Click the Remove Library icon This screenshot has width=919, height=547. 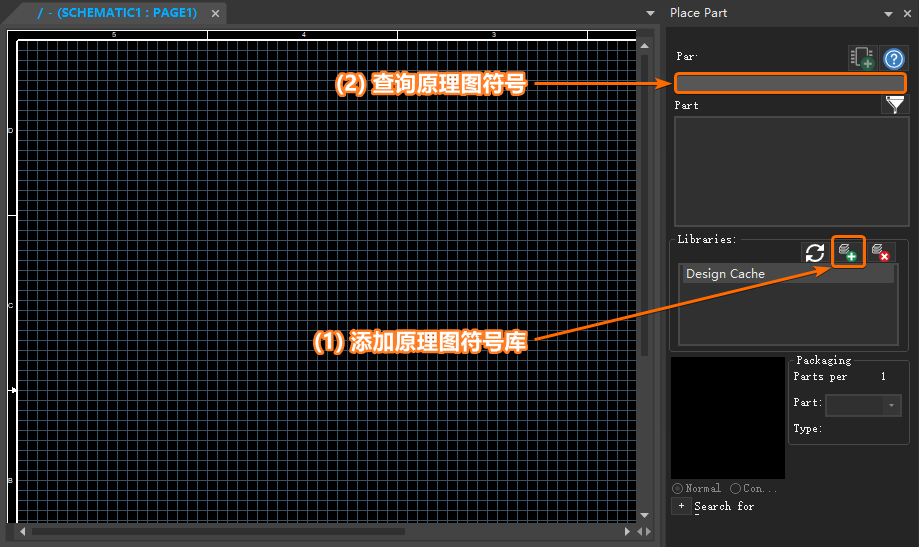click(x=880, y=252)
